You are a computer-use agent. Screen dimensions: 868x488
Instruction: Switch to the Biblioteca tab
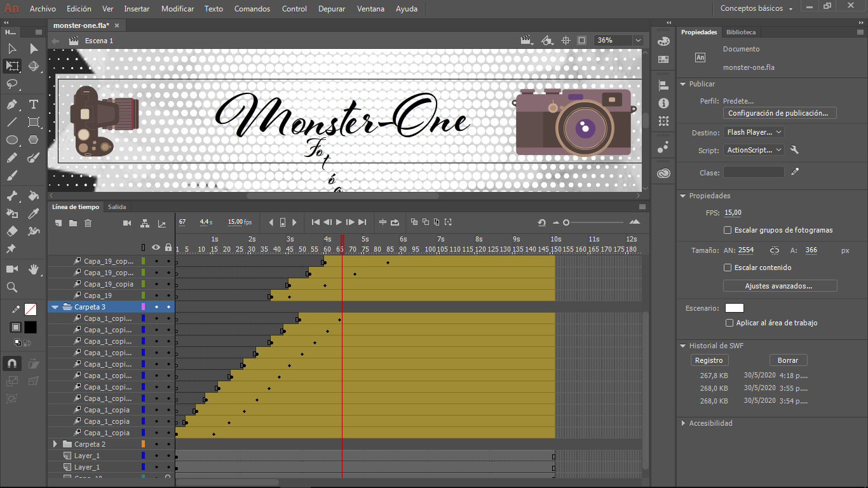[x=741, y=32]
